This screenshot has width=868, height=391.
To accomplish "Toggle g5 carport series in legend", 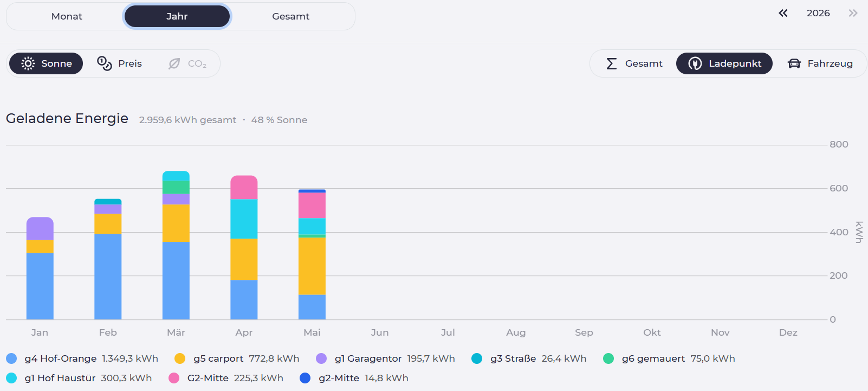I will click(237, 358).
